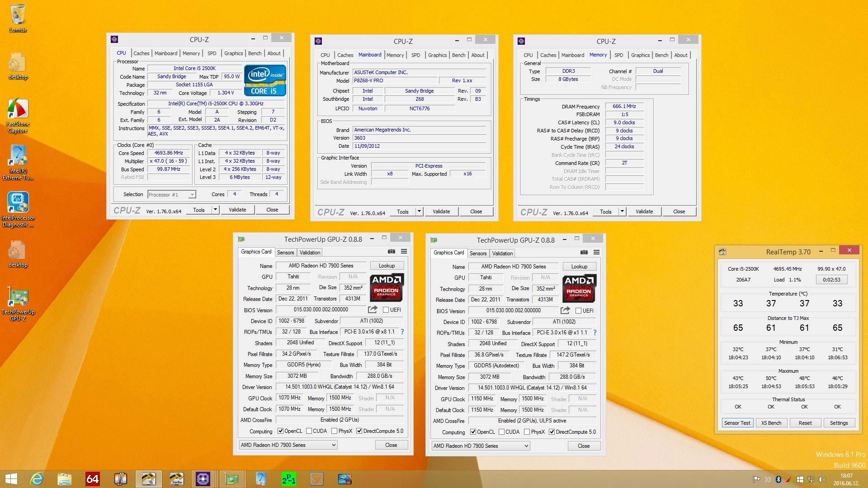Select the RealTemp taskbar icon showing 46°
868x488 pixels.
coord(149,479)
